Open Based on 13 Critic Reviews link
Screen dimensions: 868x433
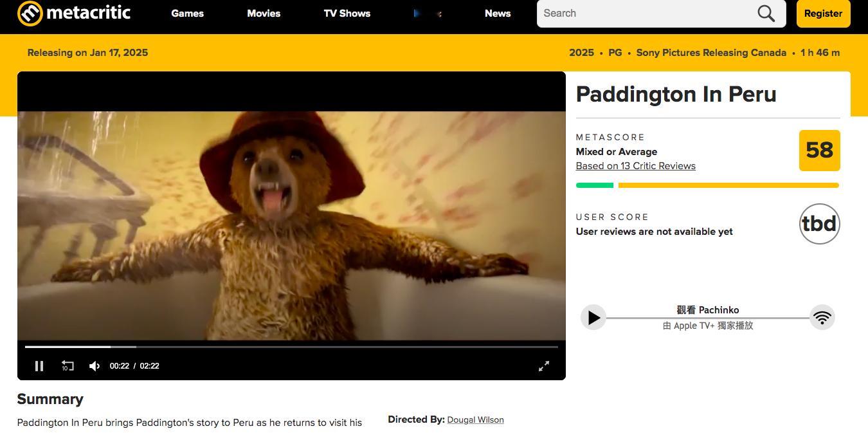636,166
